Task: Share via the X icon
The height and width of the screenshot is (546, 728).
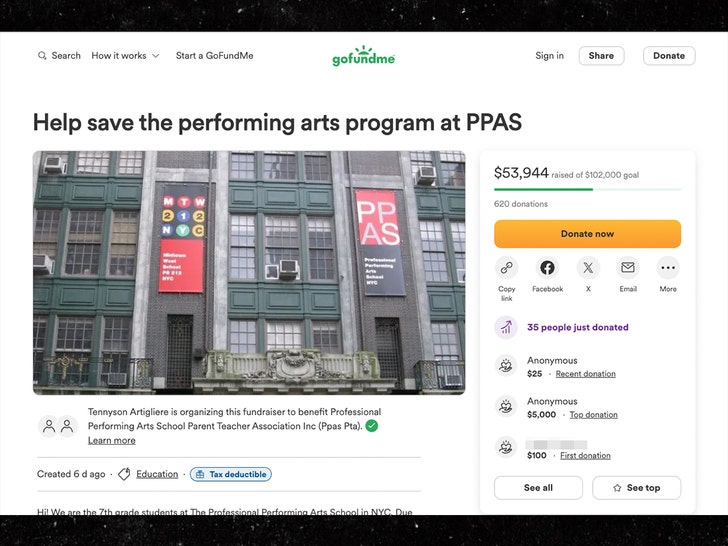Action: (x=588, y=268)
